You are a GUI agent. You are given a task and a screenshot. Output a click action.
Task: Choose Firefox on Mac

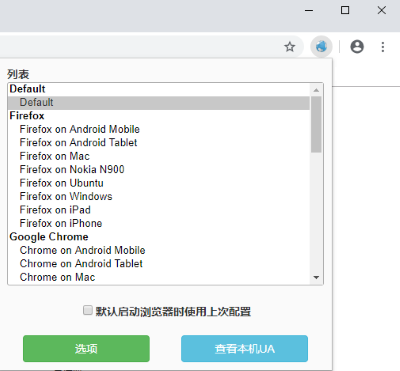coord(159,156)
